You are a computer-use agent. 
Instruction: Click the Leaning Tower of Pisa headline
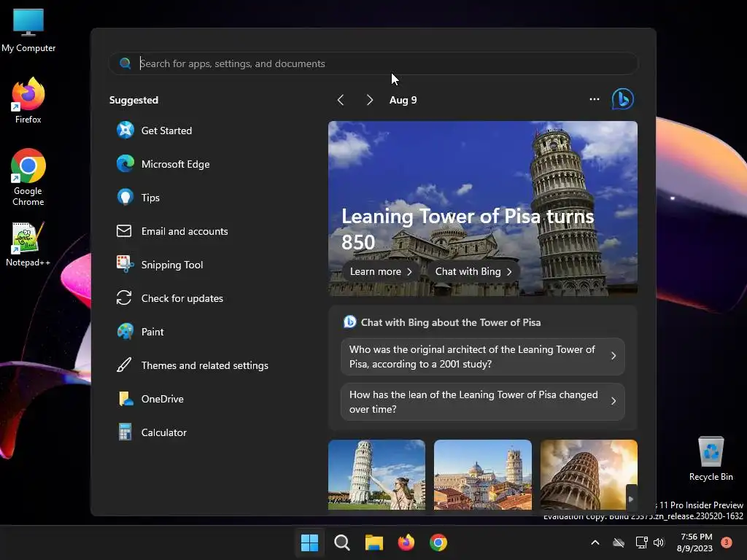pyautogui.click(x=468, y=229)
